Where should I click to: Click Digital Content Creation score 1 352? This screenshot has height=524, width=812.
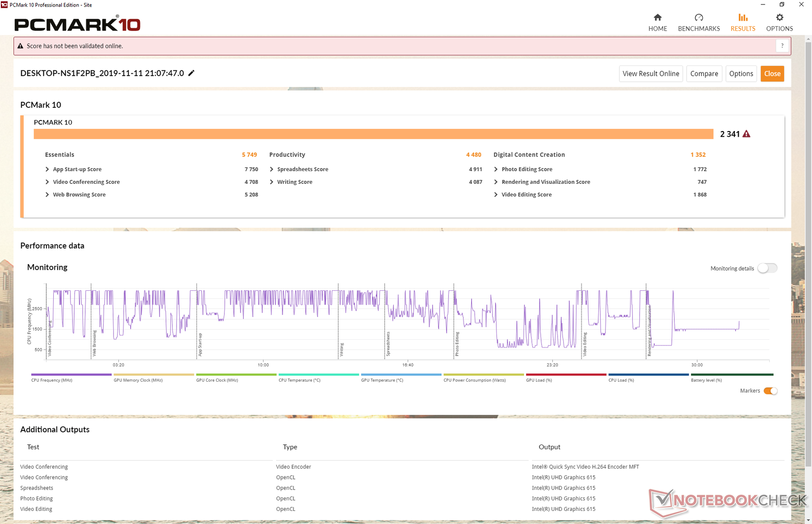[x=698, y=155]
